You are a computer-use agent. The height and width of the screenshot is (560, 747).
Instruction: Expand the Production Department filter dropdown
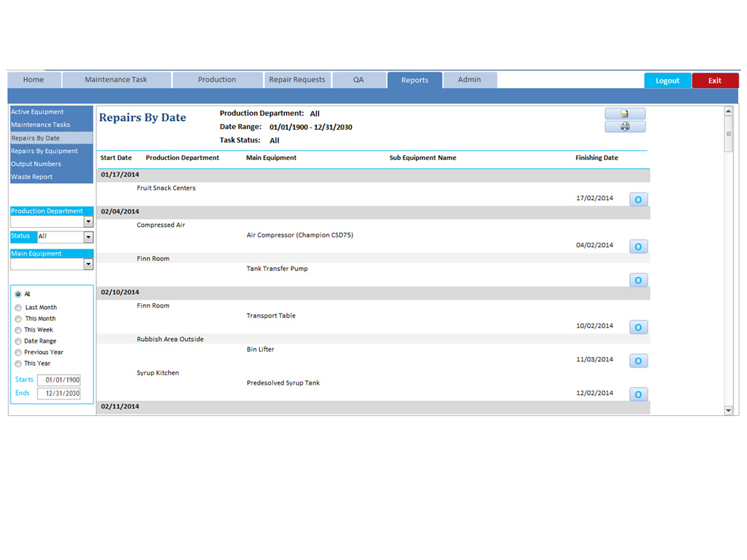coord(88,222)
